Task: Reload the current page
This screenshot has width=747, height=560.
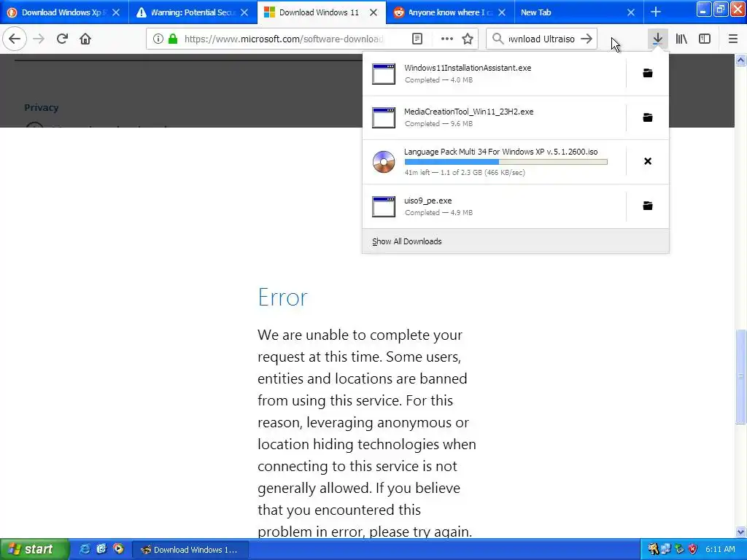Action: (62, 39)
